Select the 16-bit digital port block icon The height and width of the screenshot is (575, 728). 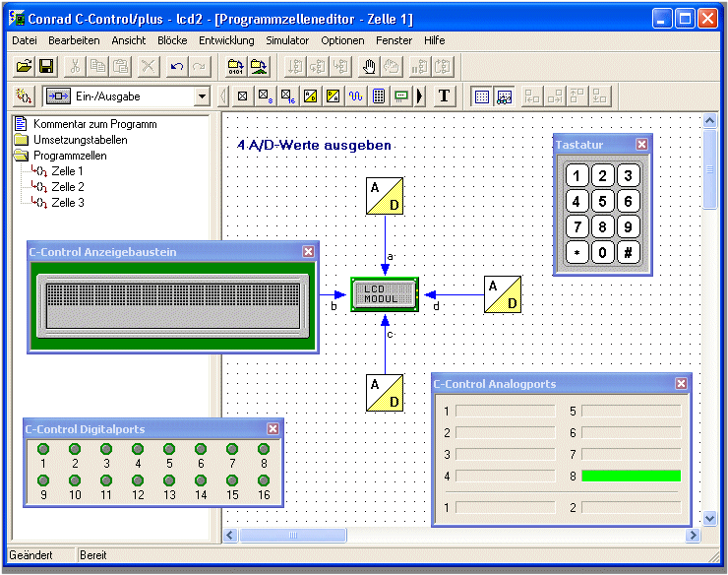tap(288, 96)
